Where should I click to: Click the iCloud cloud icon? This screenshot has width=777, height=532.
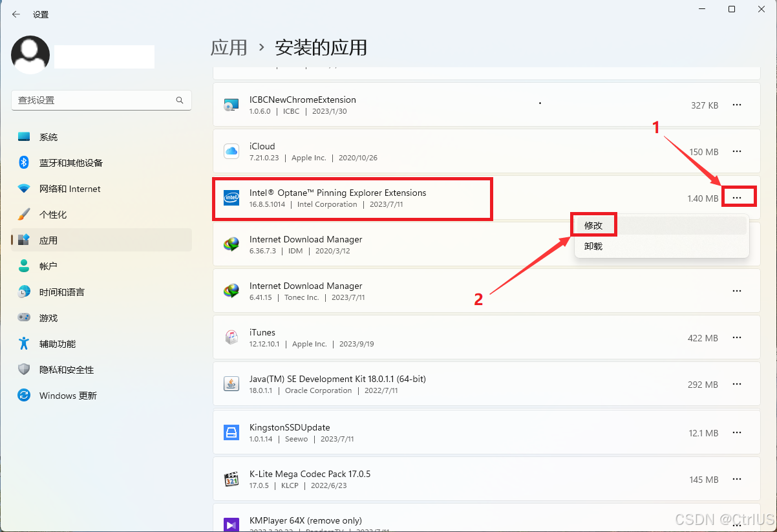(231, 151)
